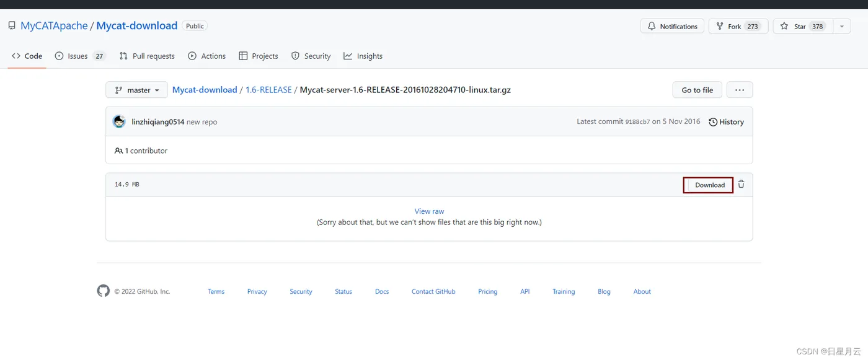Click the Public visibility badge
Screen dimensions: 868x360
pos(195,26)
